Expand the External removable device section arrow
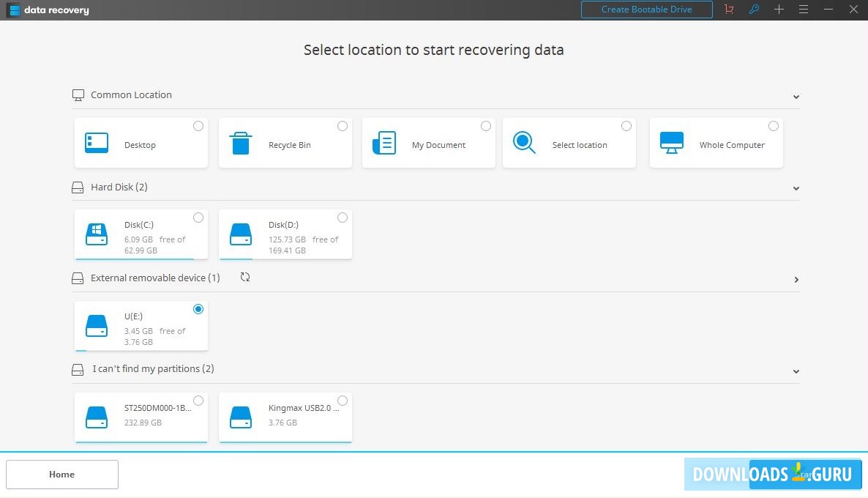 pyautogui.click(x=796, y=279)
